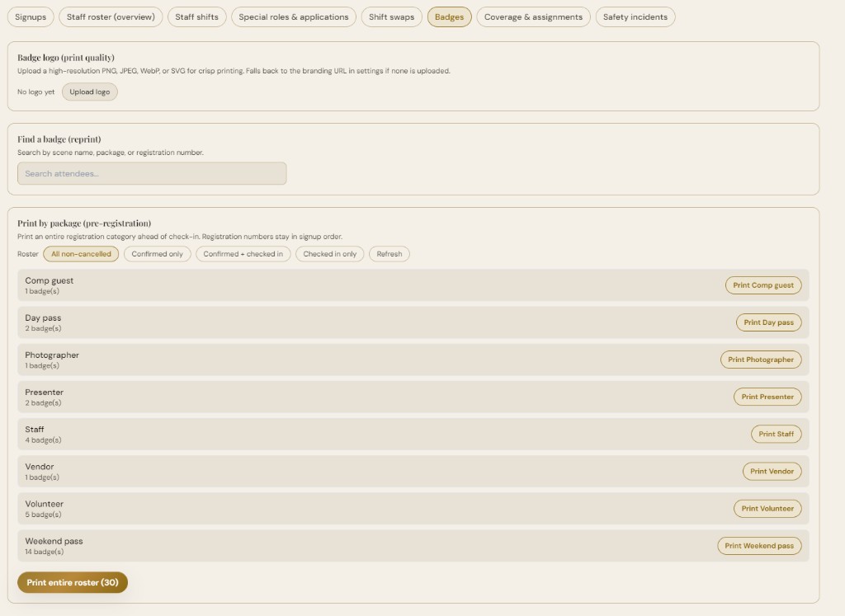Open the Signups tab

pyautogui.click(x=31, y=16)
